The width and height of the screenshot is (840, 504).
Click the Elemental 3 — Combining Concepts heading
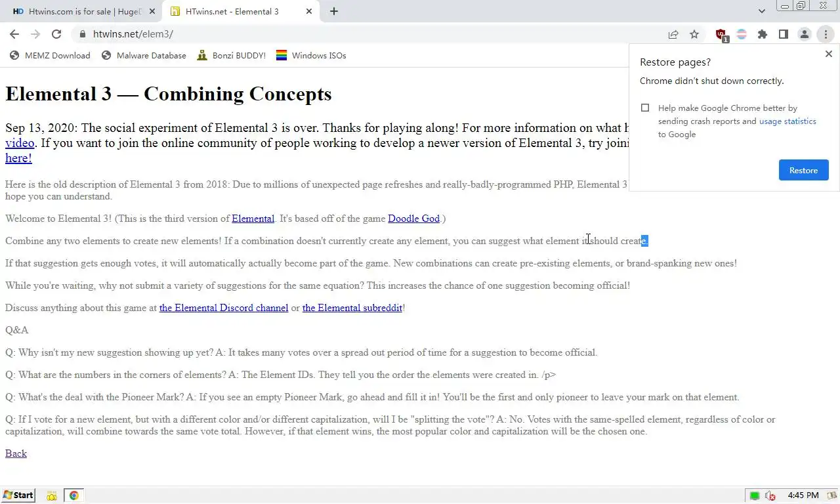coord(169,94)
